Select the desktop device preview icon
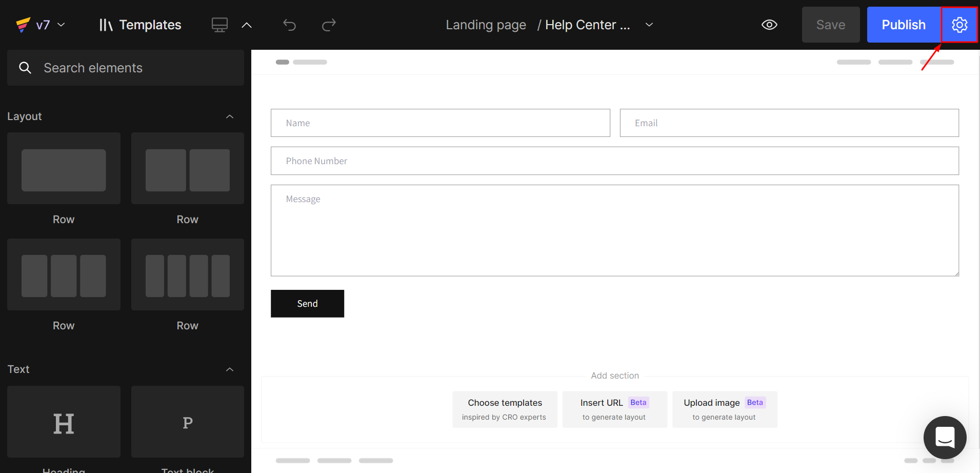980x473 pixels. (x=219, y=24)
